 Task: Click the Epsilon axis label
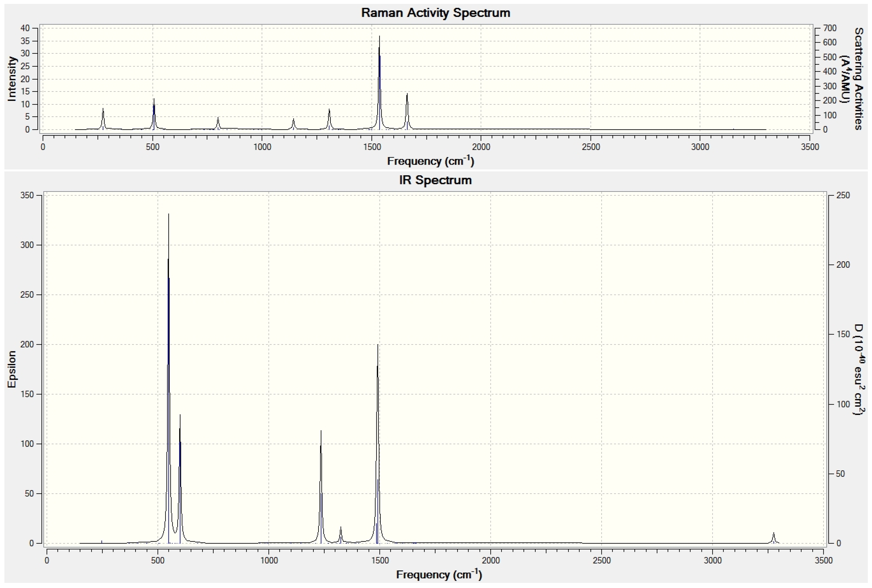pyautogui.click(x=12, y=369)
